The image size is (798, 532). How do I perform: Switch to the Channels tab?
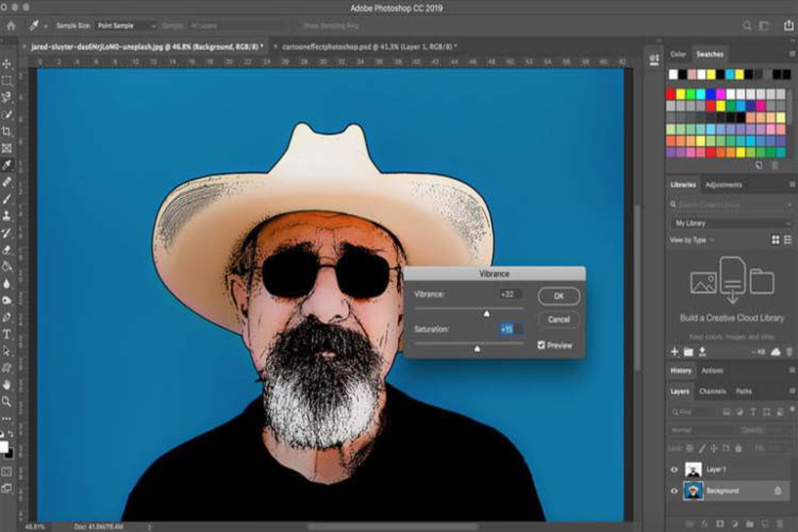tap(712, 391)
